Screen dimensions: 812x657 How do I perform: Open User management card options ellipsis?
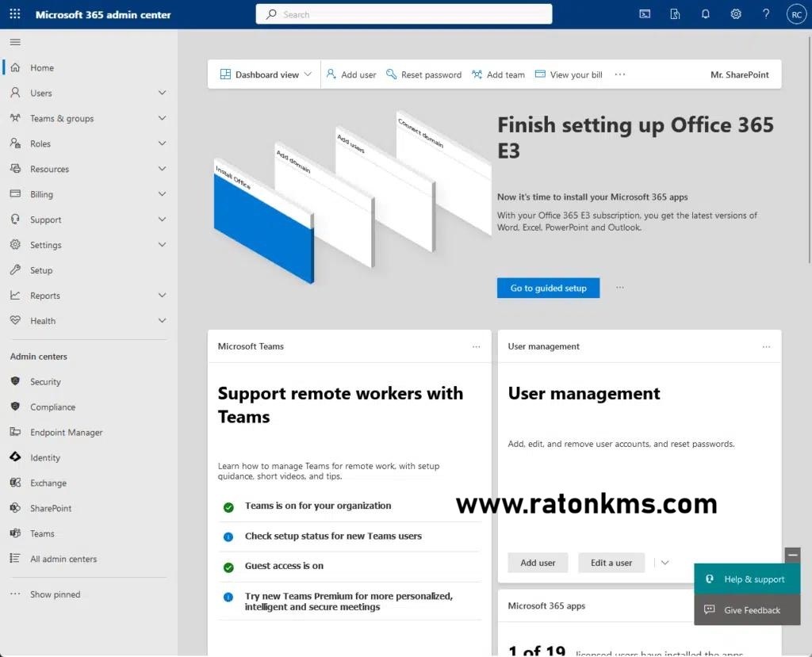[767, 346]
